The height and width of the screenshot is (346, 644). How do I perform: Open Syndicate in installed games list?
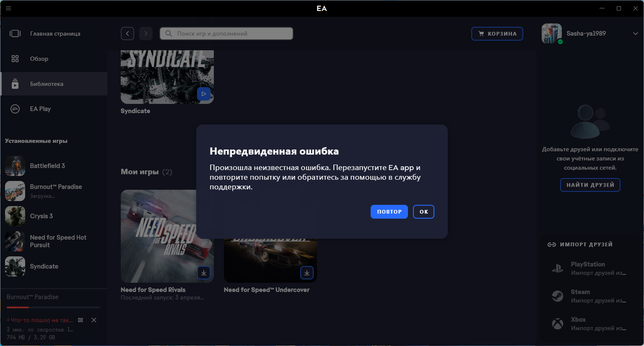(x=54, y=266)
